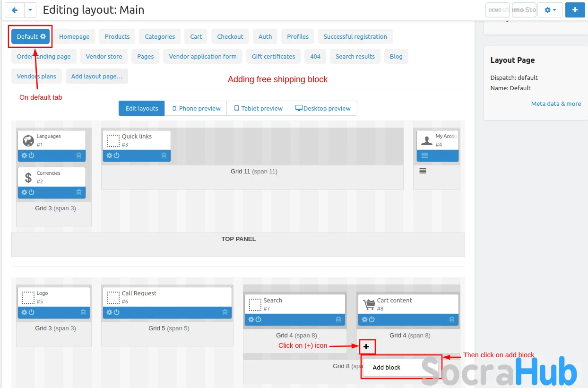Image resolution: width=588 pixels, height=388 pixels.
Task: Open the Vendor store layout tab
Action: pyautogui.click(x=104, y=56)
